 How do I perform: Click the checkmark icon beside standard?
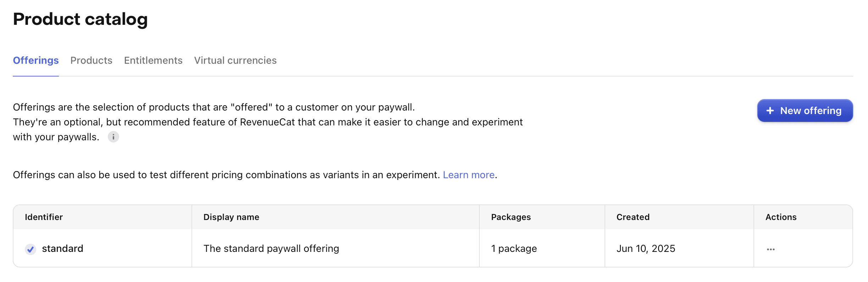click(30, 249)
